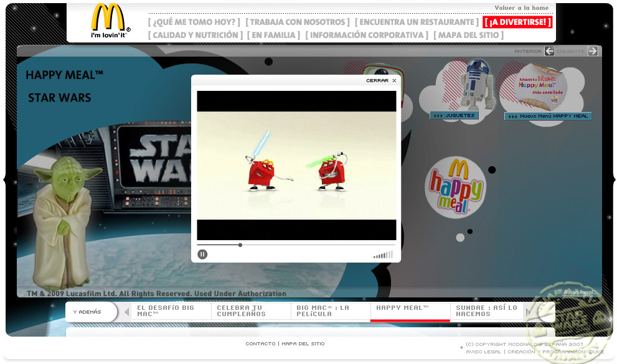This screenshot has height=364, width=617.
Task: Open Nuevo Menú HAPPY MEAL
Action: tap(548, 116)
